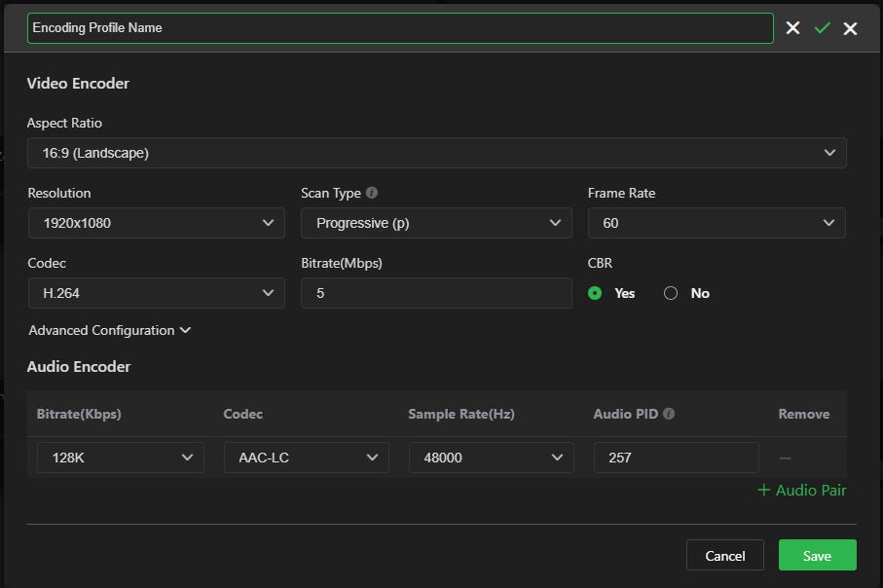Screen dimensions: 883x588
Task: Open the Sample Rate 48000 dropdown
Action: point(491,458)
